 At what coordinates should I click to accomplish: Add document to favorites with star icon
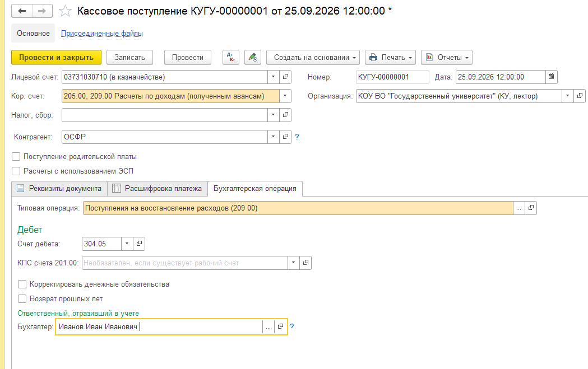(65, 11)
